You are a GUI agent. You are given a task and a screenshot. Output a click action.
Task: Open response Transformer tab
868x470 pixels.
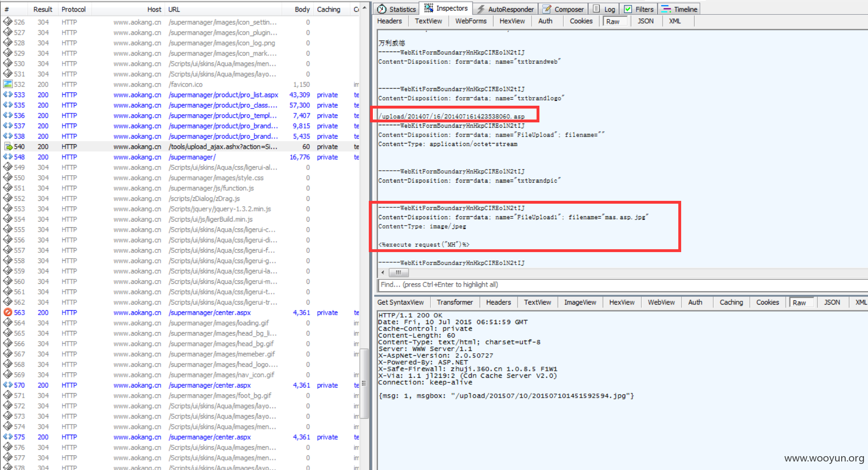[455, 302]
